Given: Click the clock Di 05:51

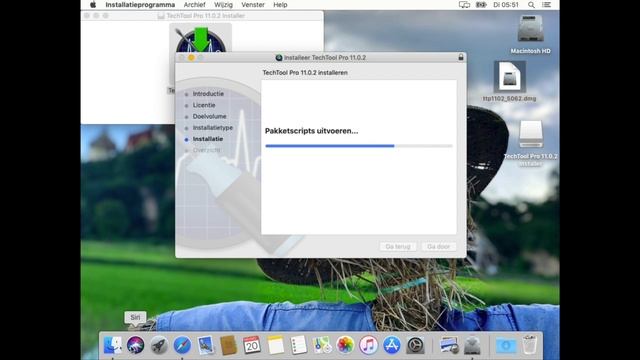Looking at the screenshot, I should click(x=506, y=5).
